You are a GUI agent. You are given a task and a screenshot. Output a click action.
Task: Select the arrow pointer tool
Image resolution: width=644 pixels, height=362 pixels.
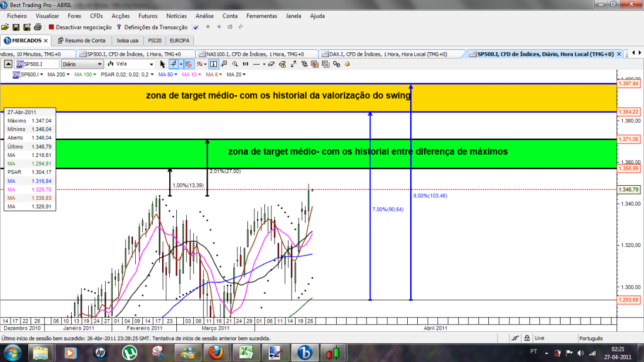click(x=162, y=64)
